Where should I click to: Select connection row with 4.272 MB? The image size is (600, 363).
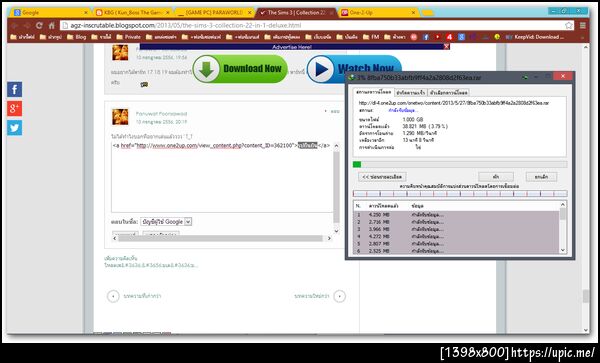click(457, 237)
